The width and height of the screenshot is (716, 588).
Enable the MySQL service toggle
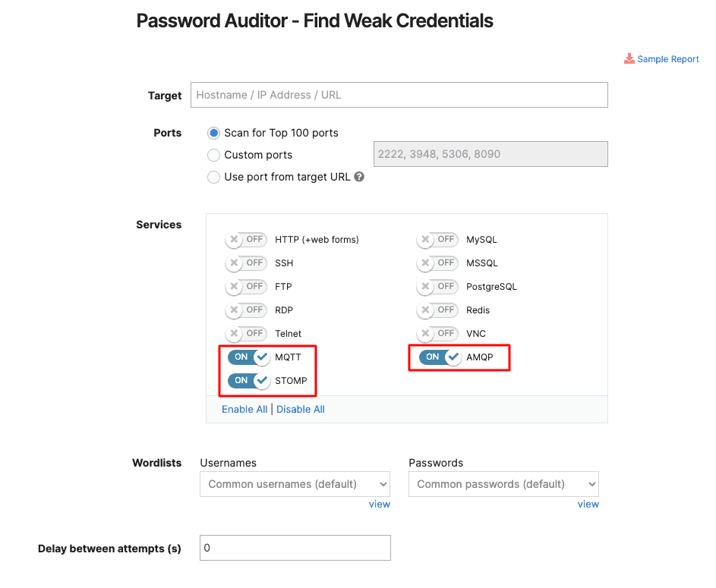point(437,239)
